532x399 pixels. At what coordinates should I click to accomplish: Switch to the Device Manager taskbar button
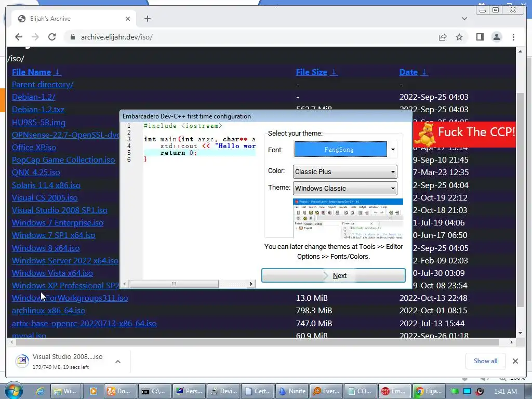coord(223,391)
